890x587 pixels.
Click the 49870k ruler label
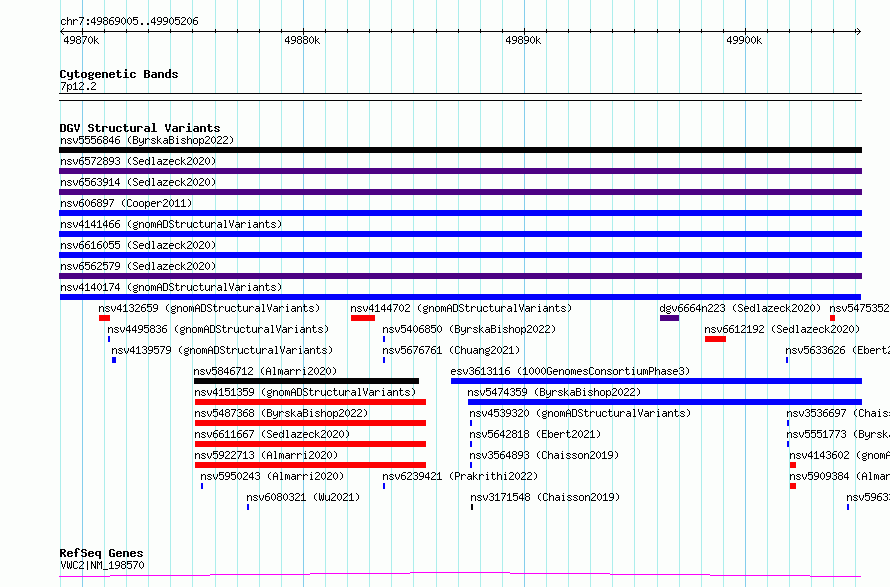pos(81,40)
